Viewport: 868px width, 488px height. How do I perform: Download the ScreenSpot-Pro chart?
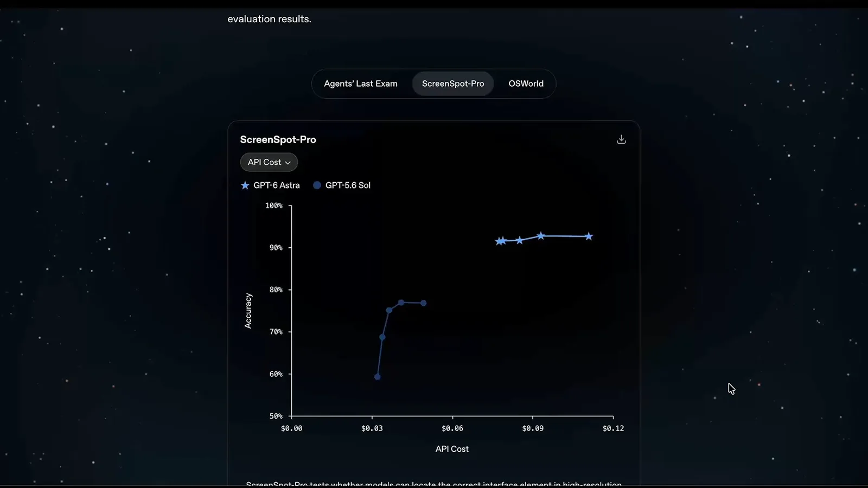click(x=621, y=139)
